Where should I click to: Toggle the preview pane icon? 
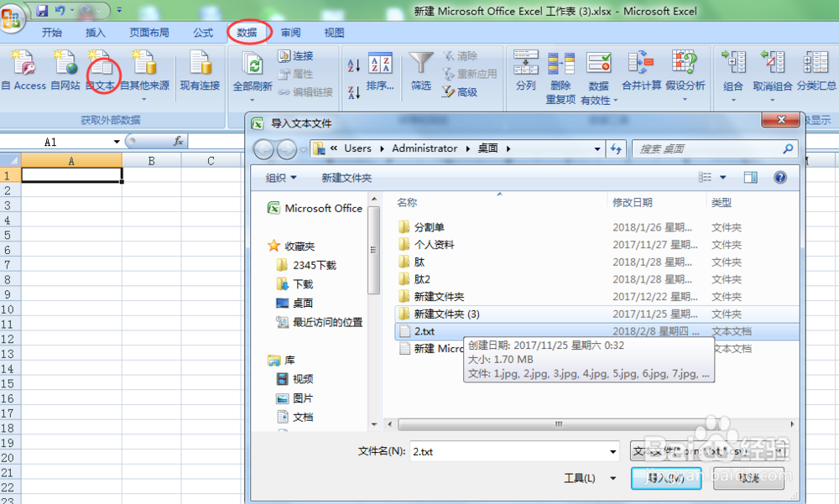coord(751,177)
